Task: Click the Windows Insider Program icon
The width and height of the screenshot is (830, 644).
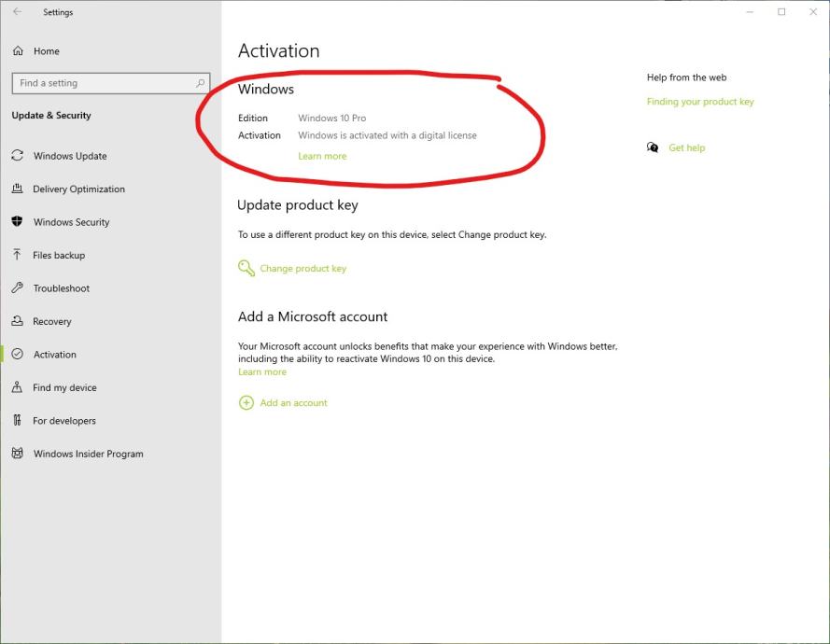Action: 17,454
